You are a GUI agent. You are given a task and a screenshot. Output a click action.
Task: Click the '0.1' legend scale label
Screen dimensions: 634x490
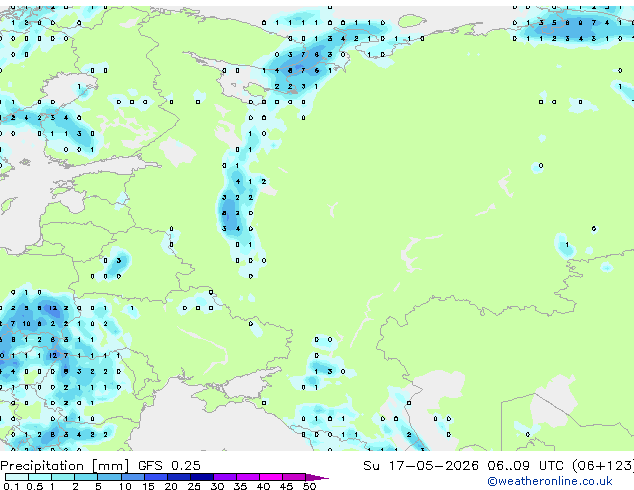[x=12, y=486]
